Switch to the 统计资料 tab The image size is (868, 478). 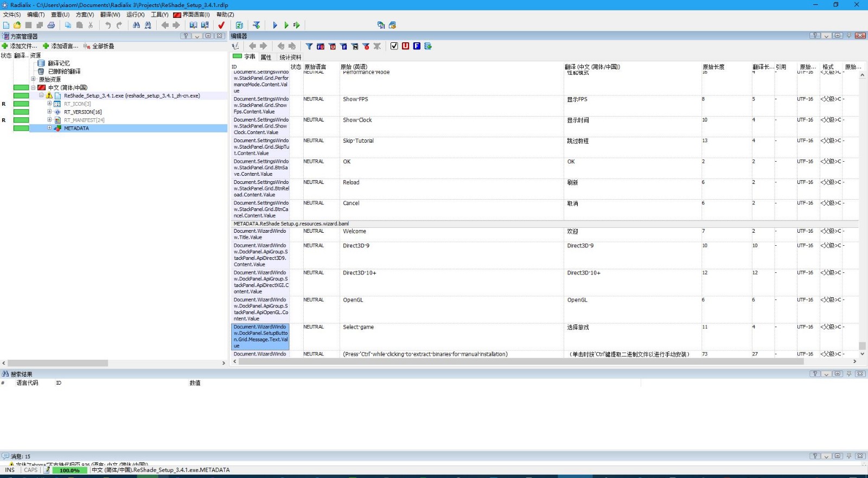[290, 57]
